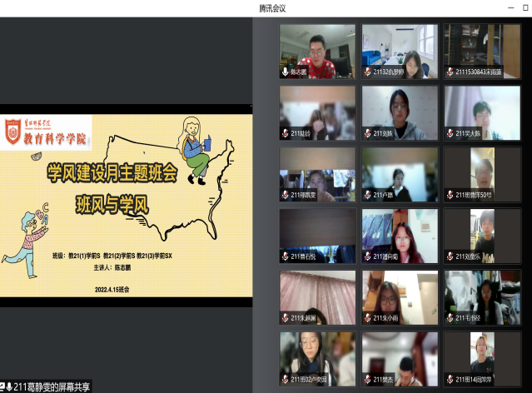Click the screen-share icon beside 211葛静雯
The height and width of the screenshot is (393, 532).
(7, 386)
